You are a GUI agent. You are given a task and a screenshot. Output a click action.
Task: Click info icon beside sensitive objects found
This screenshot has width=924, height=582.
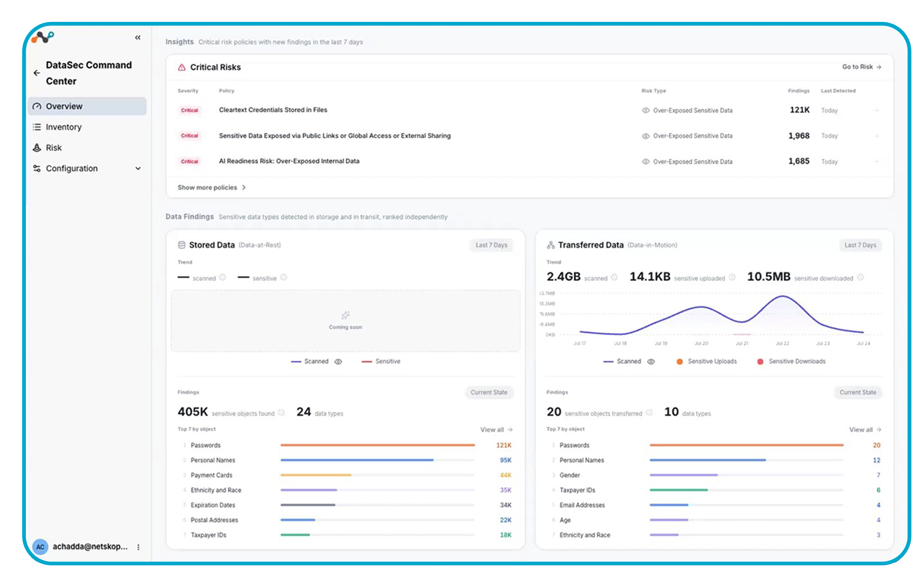pos(281,413)
